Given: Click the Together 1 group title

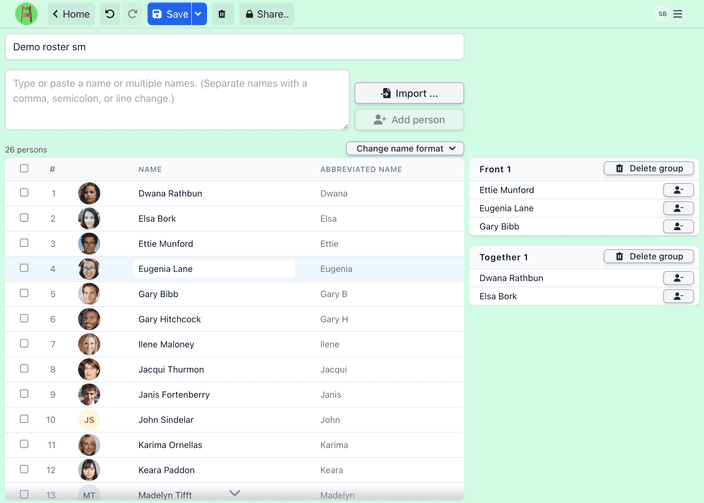Looking at the screenshot, I should (503, 257).
